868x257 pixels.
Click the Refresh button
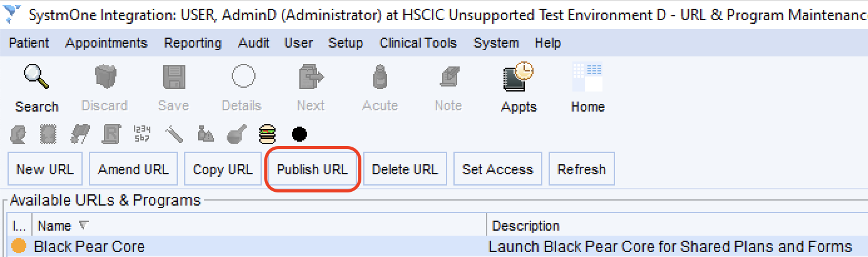click(x=582, y=169)
